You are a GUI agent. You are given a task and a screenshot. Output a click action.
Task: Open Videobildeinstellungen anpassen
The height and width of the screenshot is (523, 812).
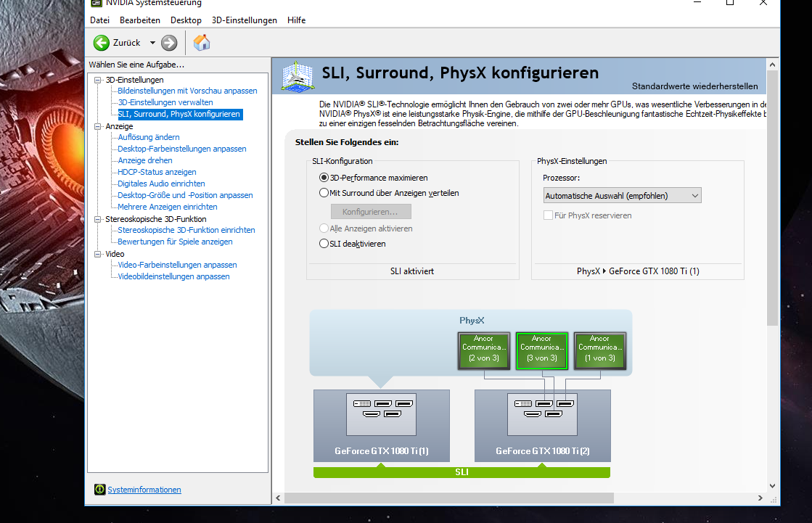(x=173, y=276)
